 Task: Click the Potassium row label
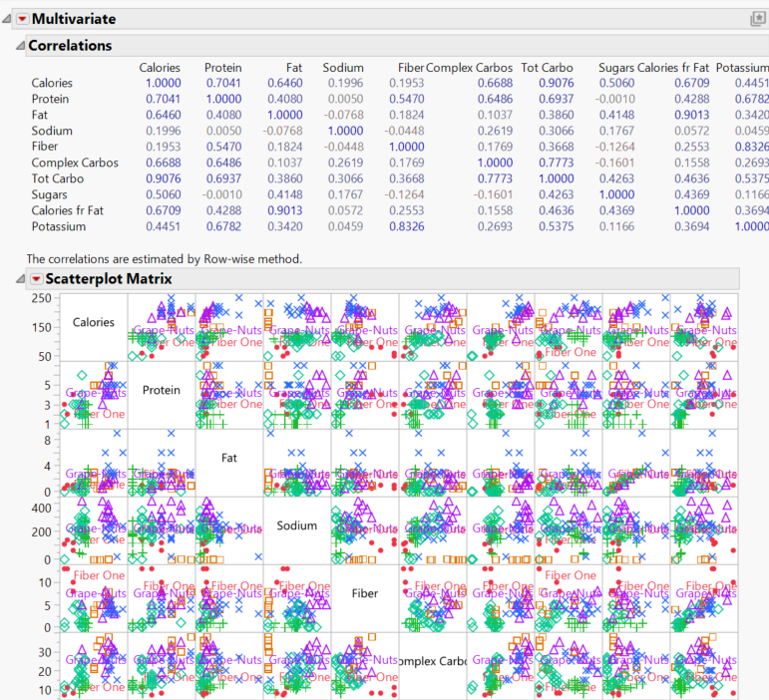point(58,226)
